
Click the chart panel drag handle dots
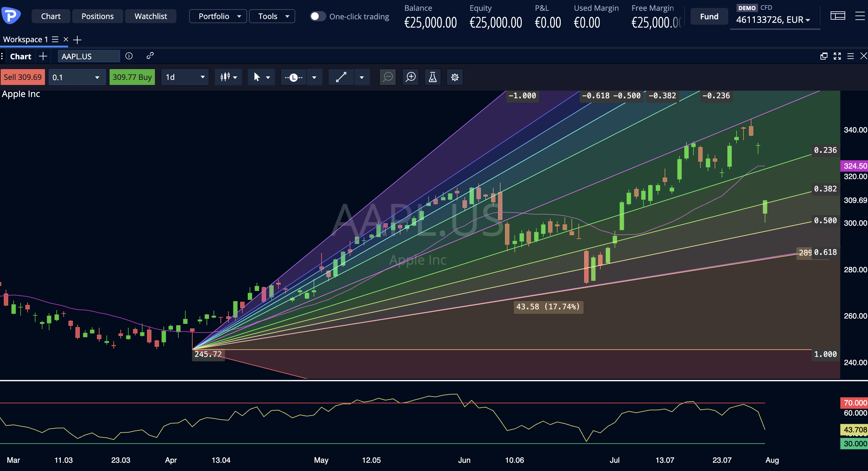click(2, 56)
